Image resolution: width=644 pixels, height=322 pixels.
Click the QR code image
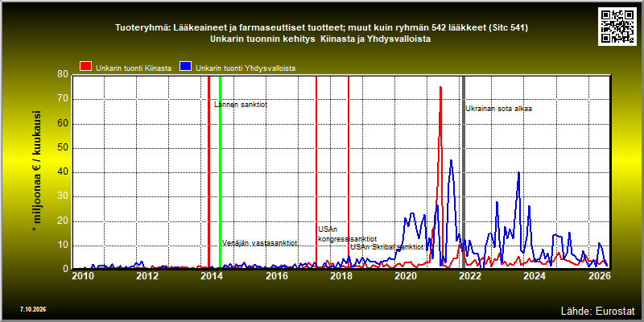tap(617, 27)
